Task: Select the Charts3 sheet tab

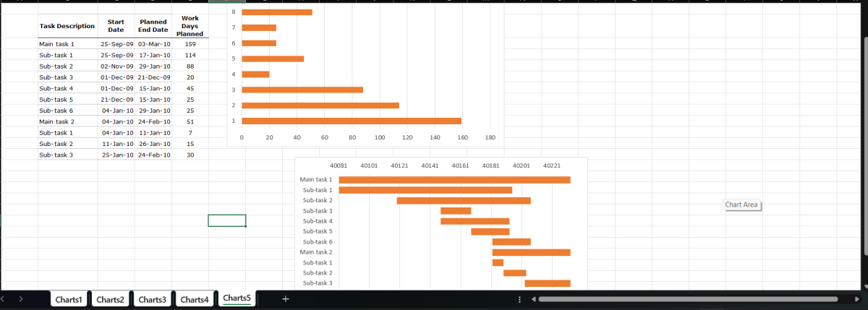Action: (x=153, y=299)
